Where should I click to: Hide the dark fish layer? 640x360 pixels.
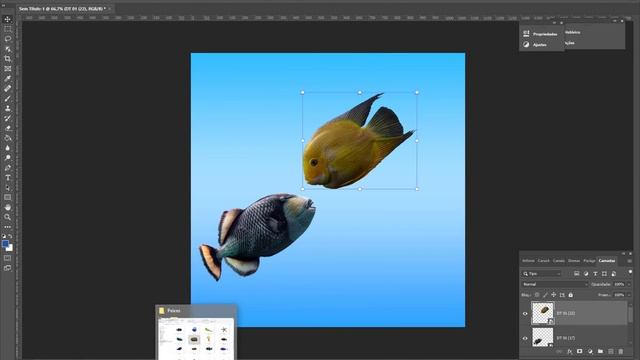pos(525,338)
